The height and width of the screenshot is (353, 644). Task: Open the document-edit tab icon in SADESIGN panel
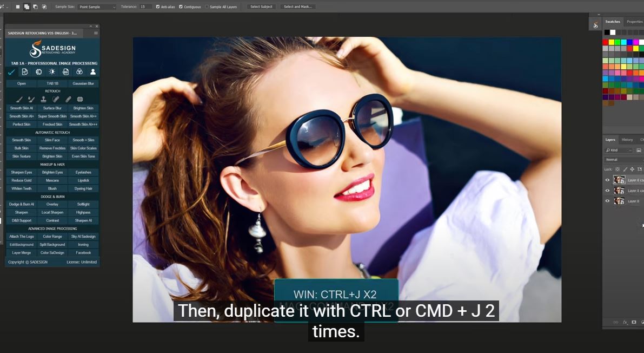(x=25, y=72)
